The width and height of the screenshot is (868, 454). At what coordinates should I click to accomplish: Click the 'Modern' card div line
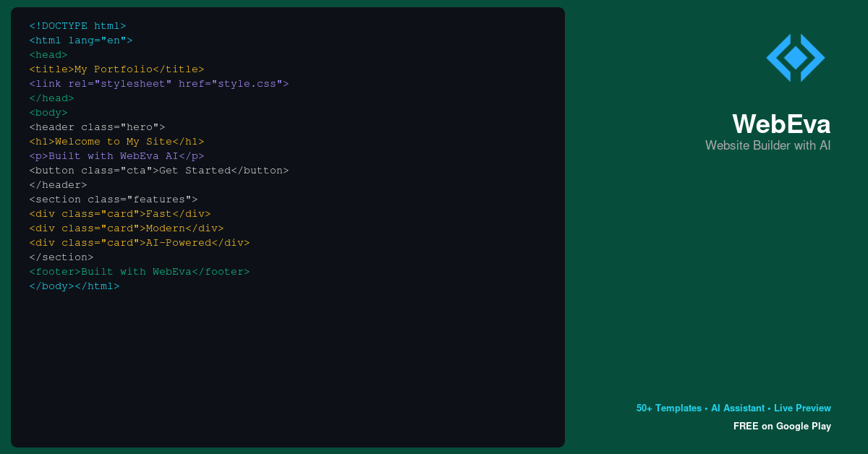pos(127,228)
